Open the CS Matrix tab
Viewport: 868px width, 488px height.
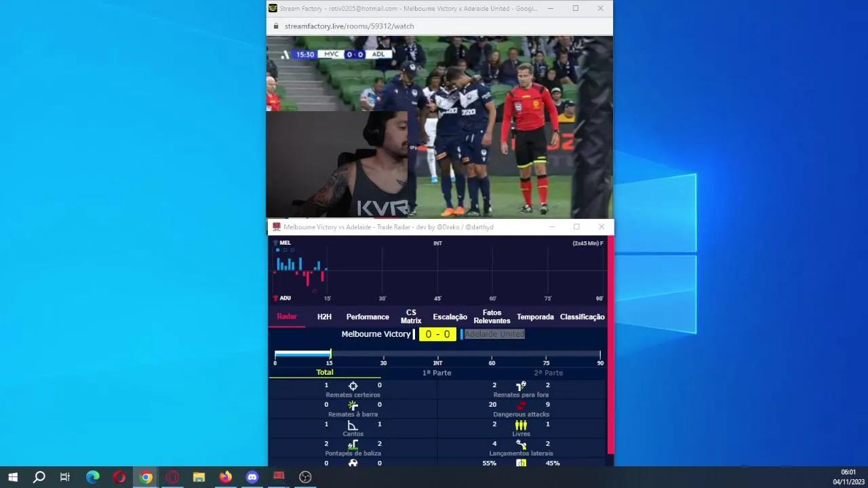point(411,317)
